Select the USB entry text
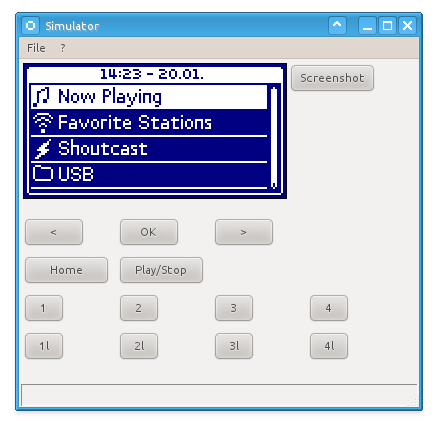This screenshot has height=429, width=438. (x=76, y=174)
